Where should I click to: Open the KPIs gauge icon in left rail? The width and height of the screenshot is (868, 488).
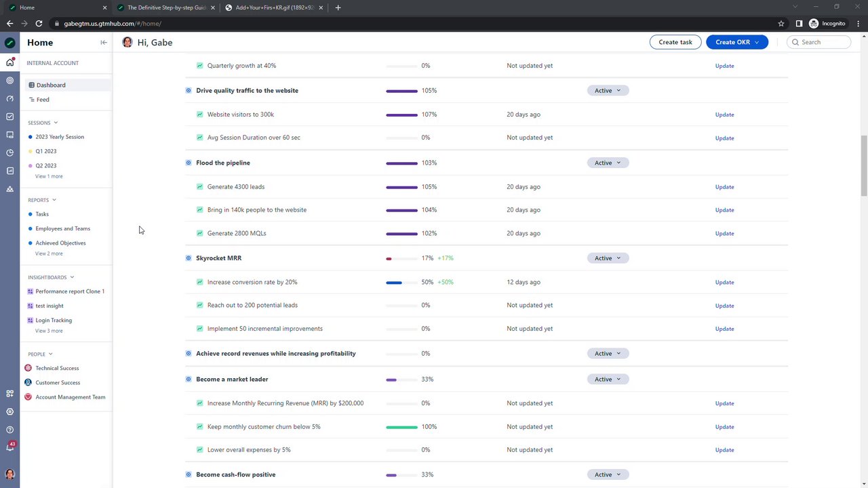pyautogui.click(x=9, y=98)
